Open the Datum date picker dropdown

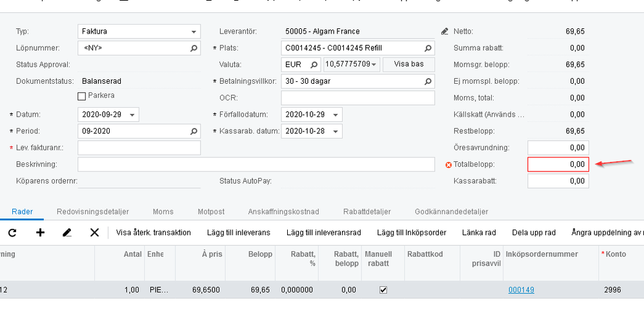pyautogui.click(x=132, y=115)
